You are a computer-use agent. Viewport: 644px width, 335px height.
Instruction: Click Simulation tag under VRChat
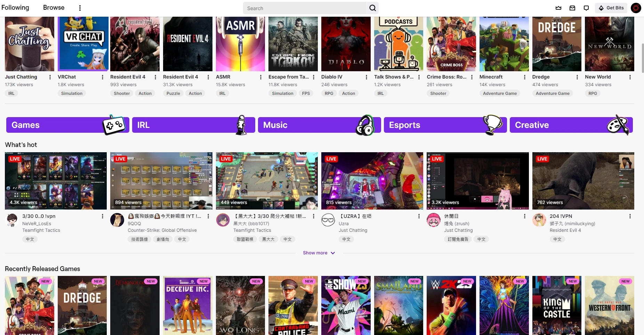[x=72, y=93]
